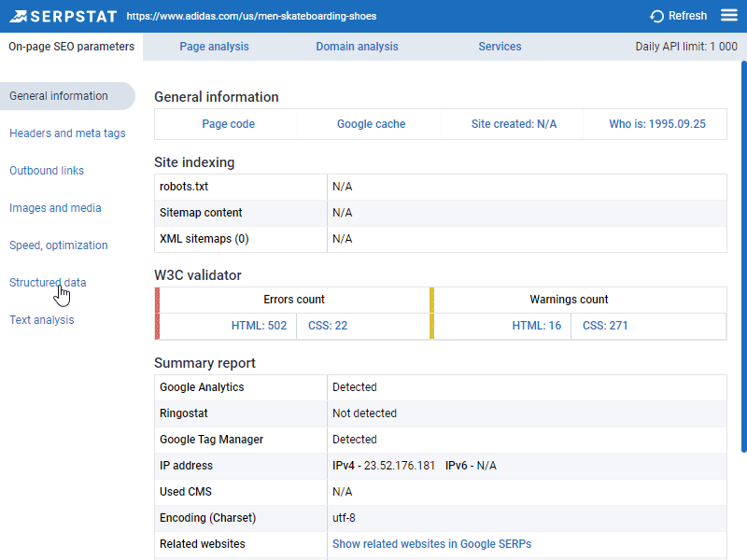The image size is (747, 560).
Task: Click the Warnings count header
Action: 569,300
